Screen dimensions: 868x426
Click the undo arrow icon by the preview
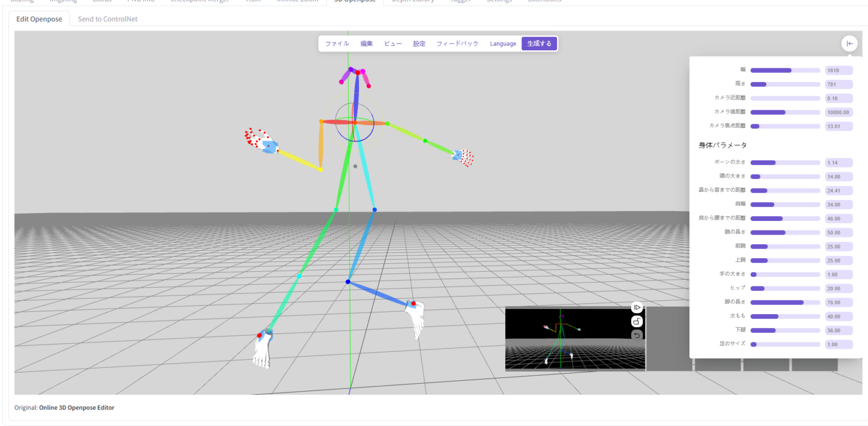637,334
